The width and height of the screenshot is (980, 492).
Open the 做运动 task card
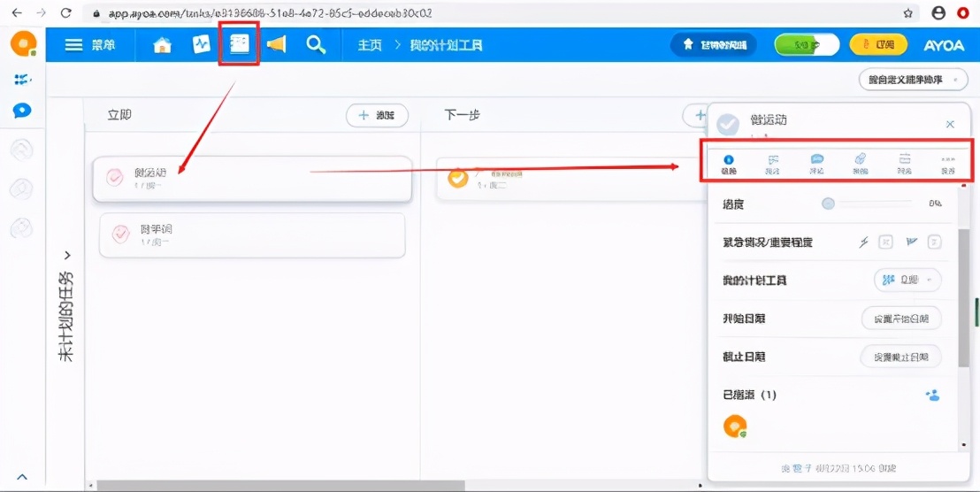click(x=252, y=179)
